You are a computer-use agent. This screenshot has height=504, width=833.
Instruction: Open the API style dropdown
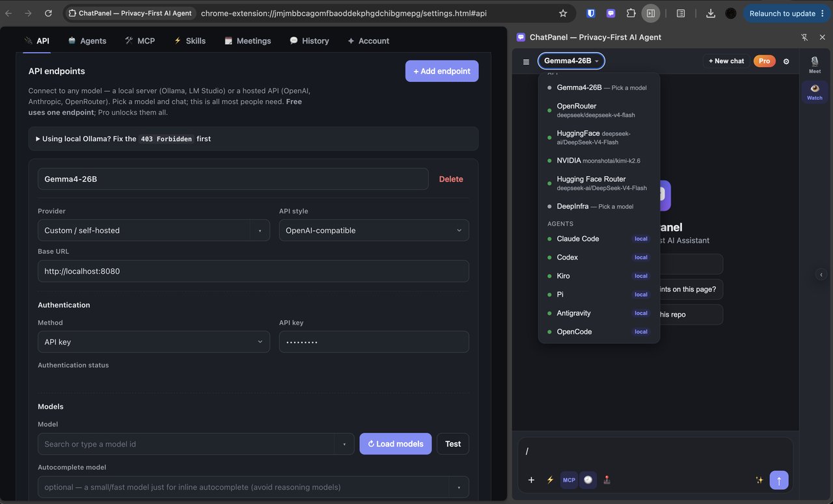coord(374,230)
